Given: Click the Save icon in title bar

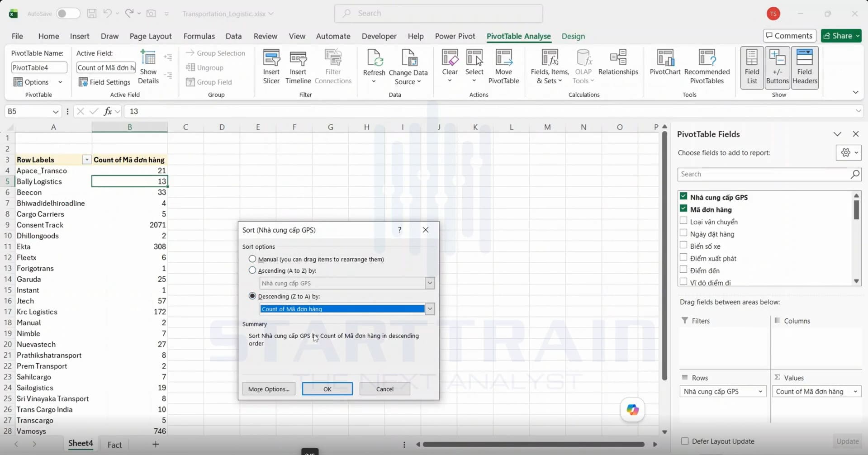Looking at the screenshot, I should pos(92,14).
